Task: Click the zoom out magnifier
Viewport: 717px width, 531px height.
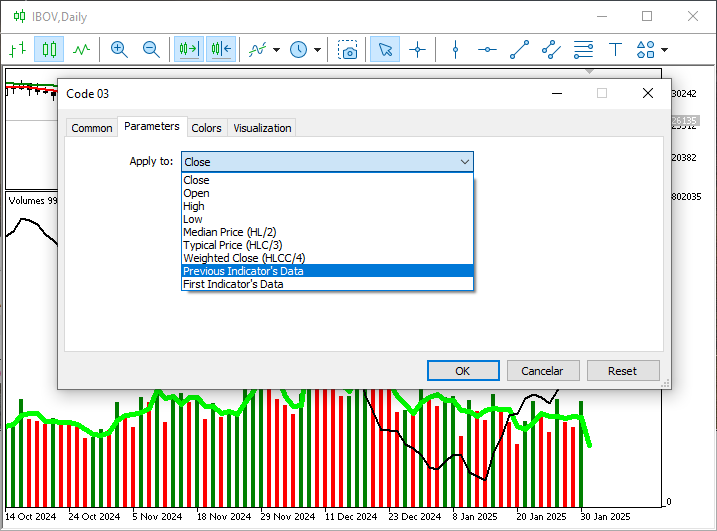Action: pos(151,49)
